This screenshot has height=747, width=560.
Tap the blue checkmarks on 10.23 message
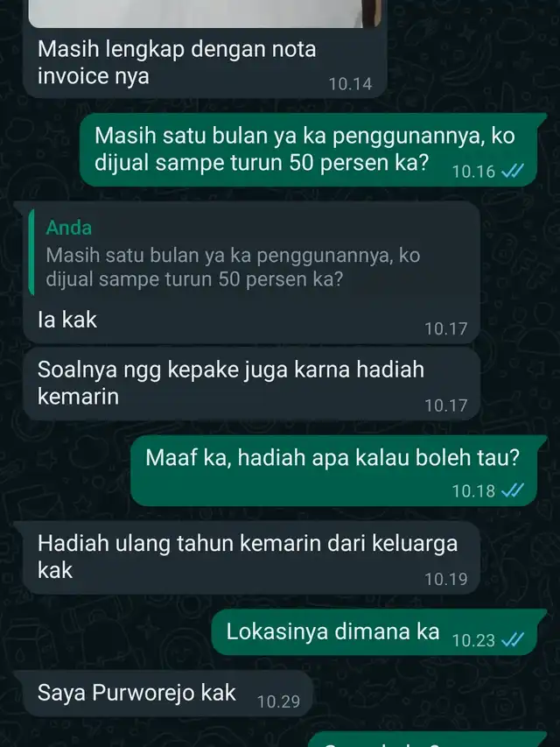pos(513,639)
